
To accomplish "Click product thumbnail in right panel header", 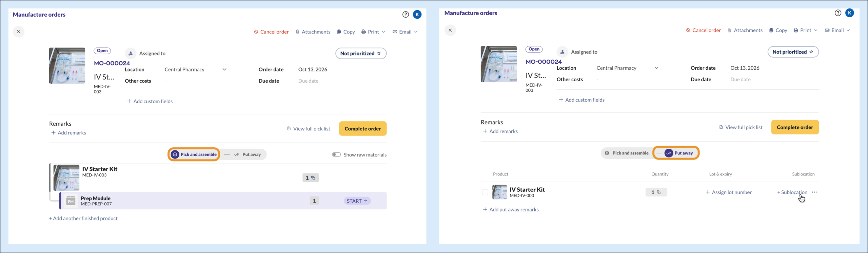I will [499, 64].
